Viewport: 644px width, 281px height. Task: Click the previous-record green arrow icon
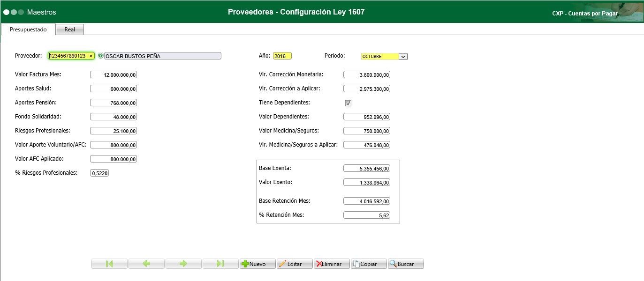[x=146, y=263]
